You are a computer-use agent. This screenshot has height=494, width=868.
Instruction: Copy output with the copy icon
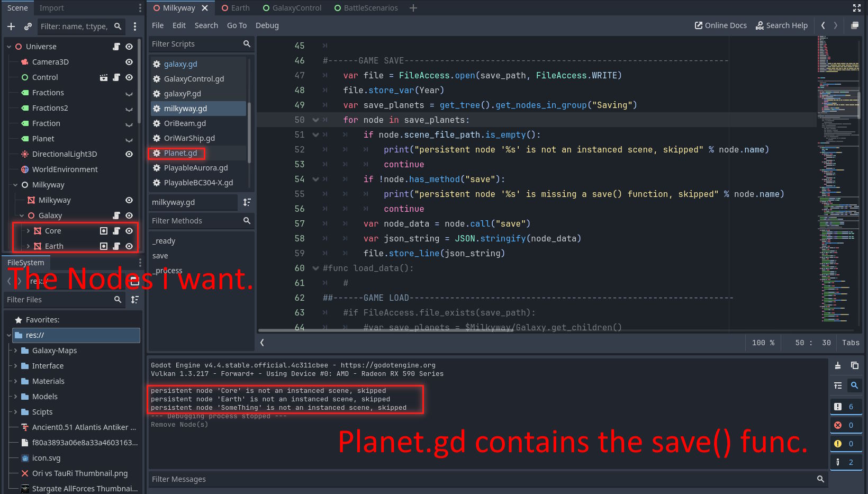click(x=854, y=365)
